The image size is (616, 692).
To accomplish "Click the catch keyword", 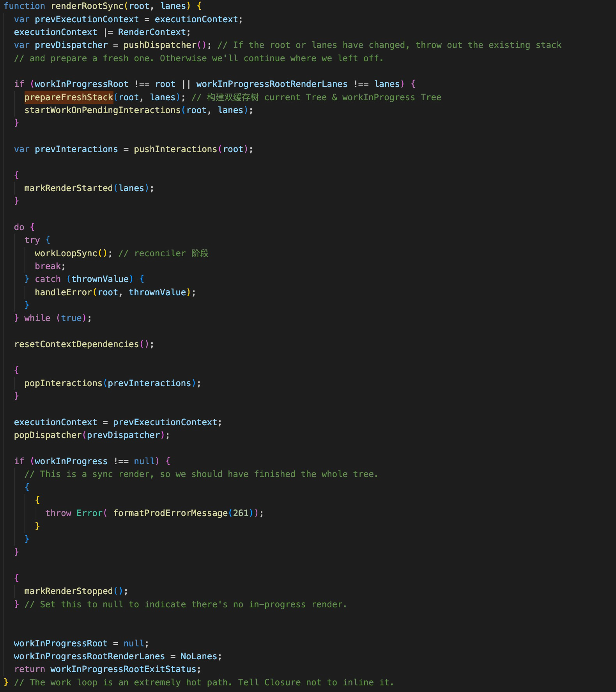I will (48, 279).
